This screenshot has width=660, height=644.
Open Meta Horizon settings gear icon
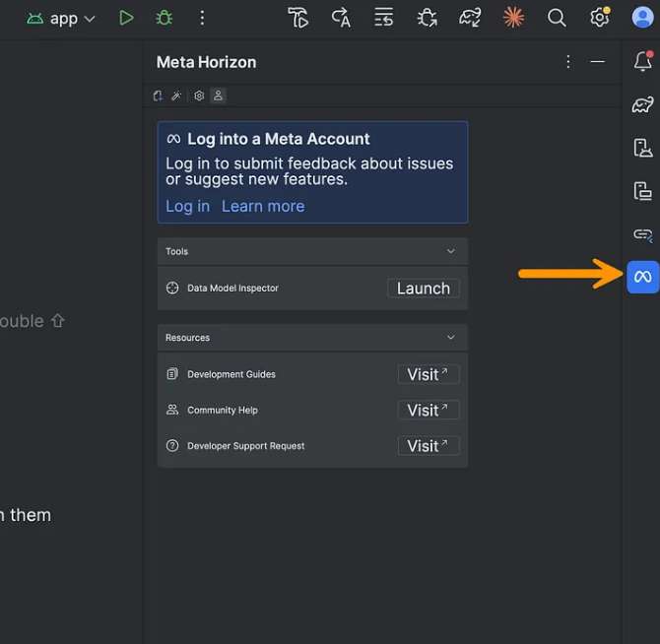coord(199,96)
